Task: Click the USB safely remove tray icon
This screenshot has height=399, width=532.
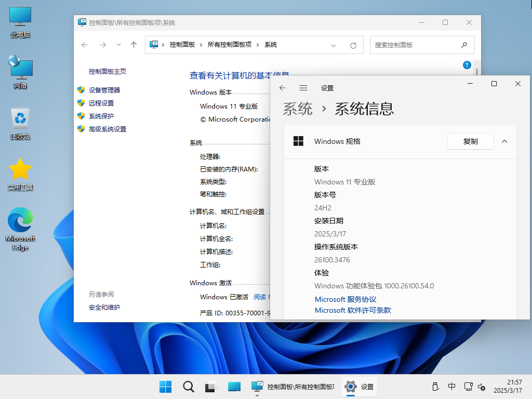Action: coord(436,387)
